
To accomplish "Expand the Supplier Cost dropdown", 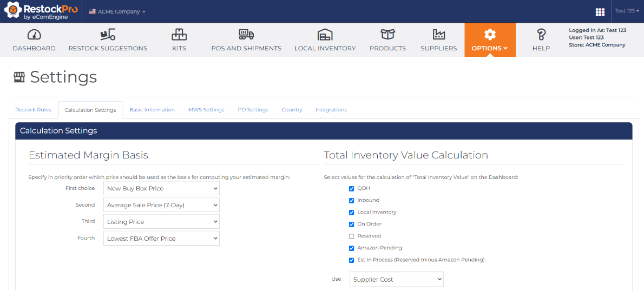I will [396, 280].
